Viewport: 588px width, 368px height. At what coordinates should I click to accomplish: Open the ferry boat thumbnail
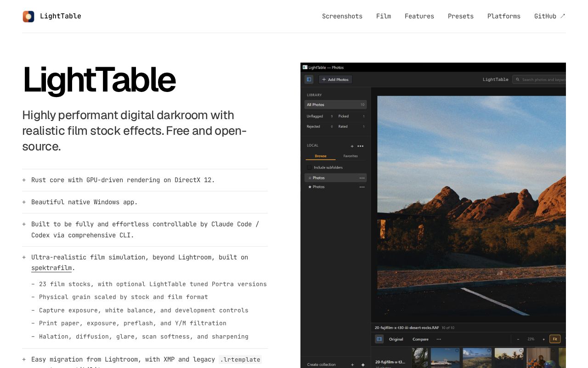pos(445,358)
